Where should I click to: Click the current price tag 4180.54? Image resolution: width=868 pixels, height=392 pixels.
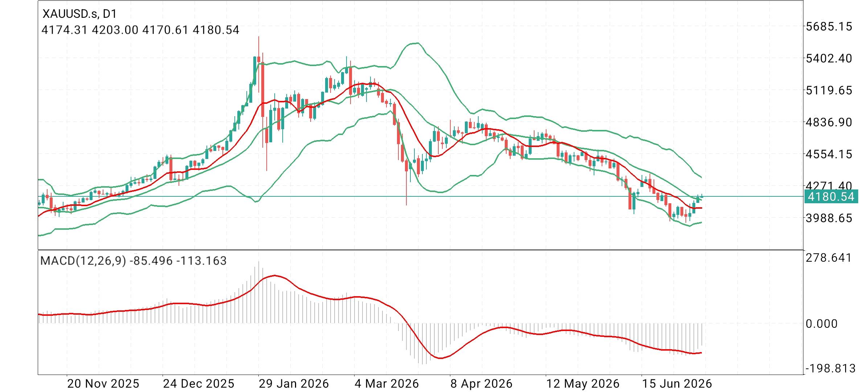click(831, 196)
